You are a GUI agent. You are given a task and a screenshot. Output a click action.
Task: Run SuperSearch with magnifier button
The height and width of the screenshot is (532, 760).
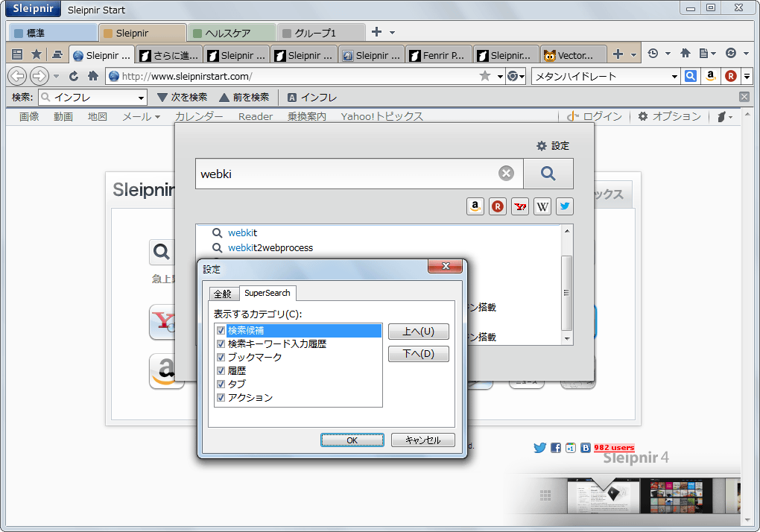548,174
